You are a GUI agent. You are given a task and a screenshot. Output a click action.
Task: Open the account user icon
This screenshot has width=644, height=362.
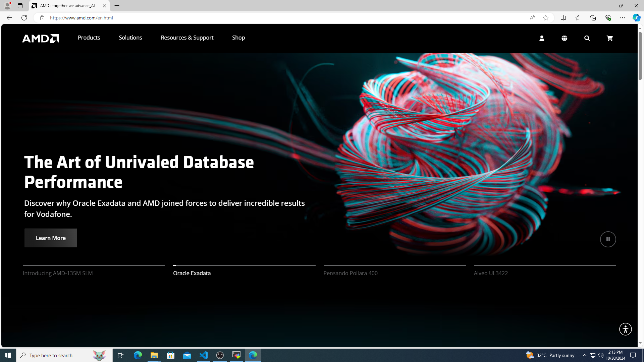pos(542,38)
